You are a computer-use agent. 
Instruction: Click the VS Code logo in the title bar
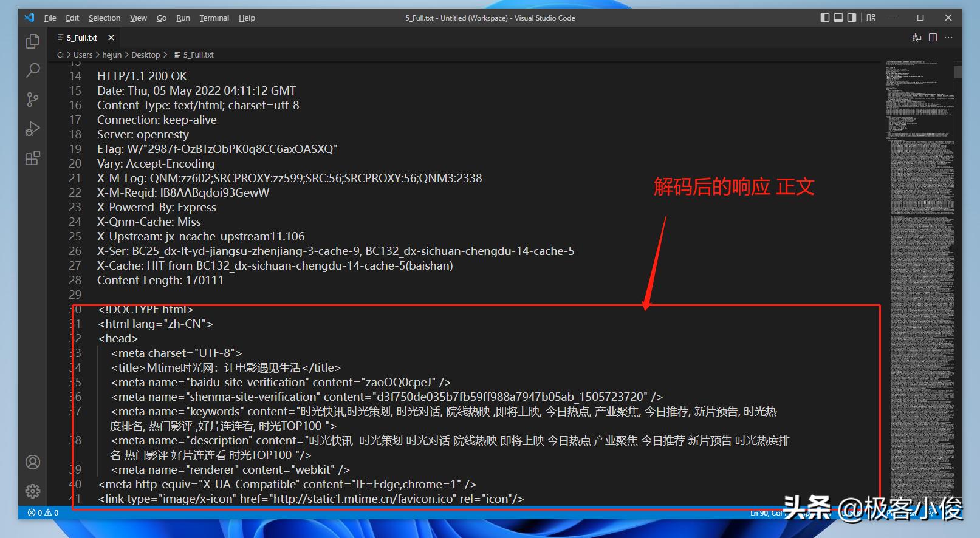click(x=29, y=18)
